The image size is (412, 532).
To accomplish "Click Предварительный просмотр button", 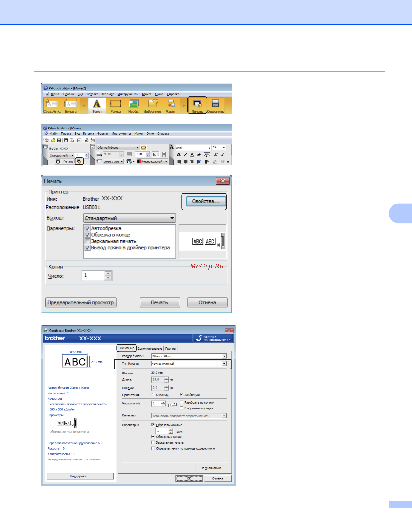I will (81, 303).
